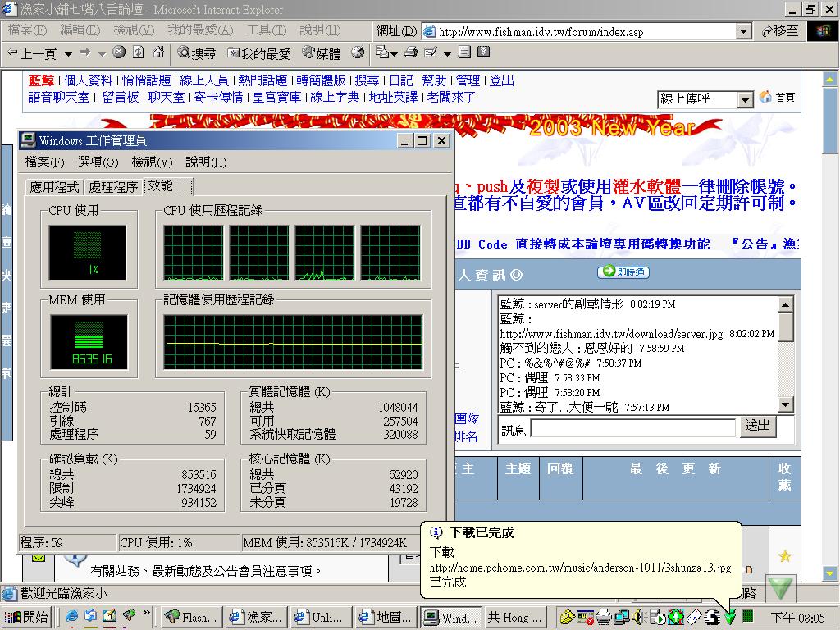The image size is (840, 630).
Task: Click the 送出 send button
Action: 757,426
